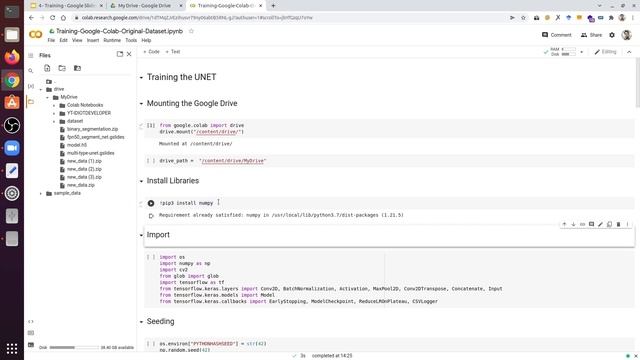Open Code snippets panel icon
This screenshot has width=640, height=360.
31,322
